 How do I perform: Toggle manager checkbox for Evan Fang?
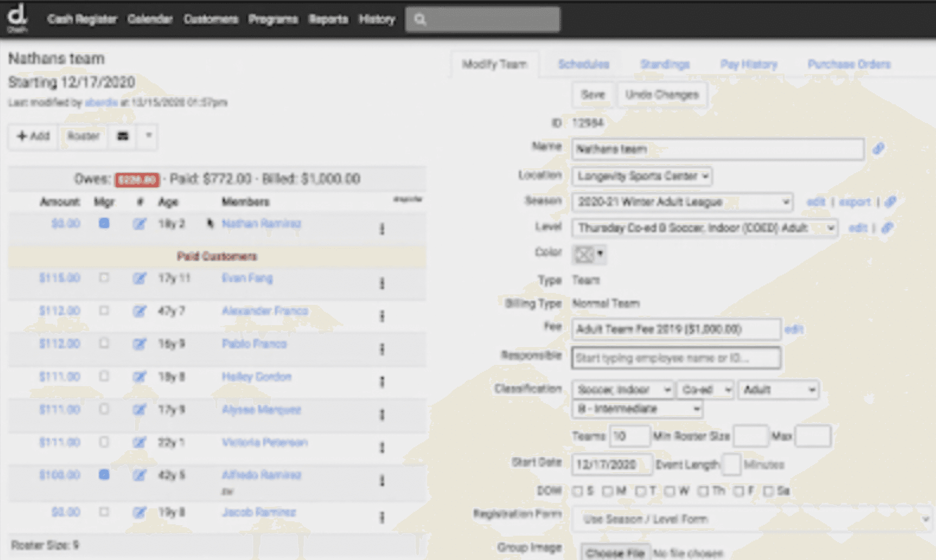click(x=104, y=278)
